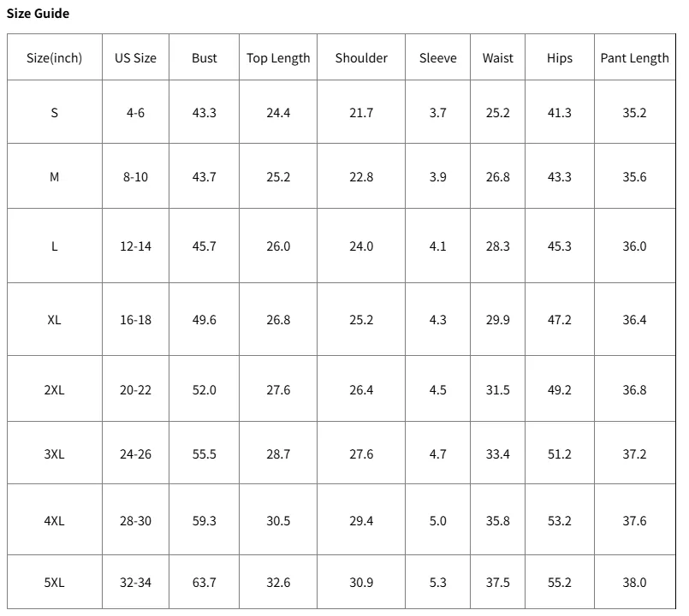
Task: Select the 2XL size row label
Action: pos(54,389)
